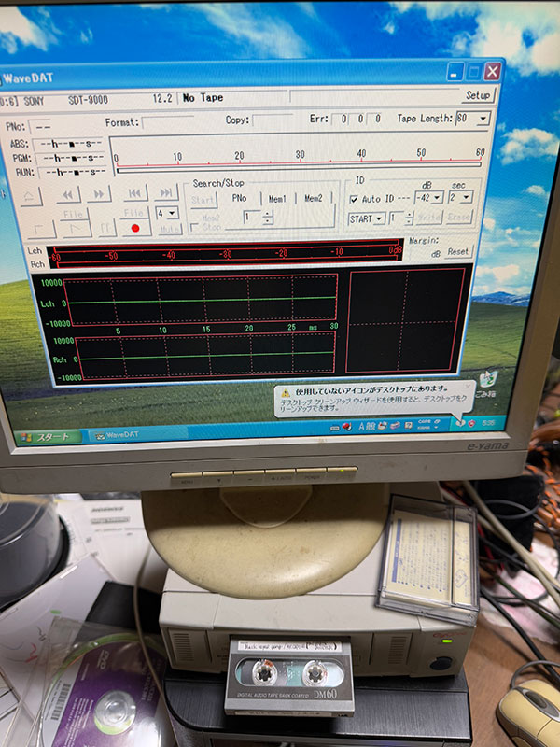Click the Pause transport button
This screenshot has height=747, width=560.
(x=107, y=228)
